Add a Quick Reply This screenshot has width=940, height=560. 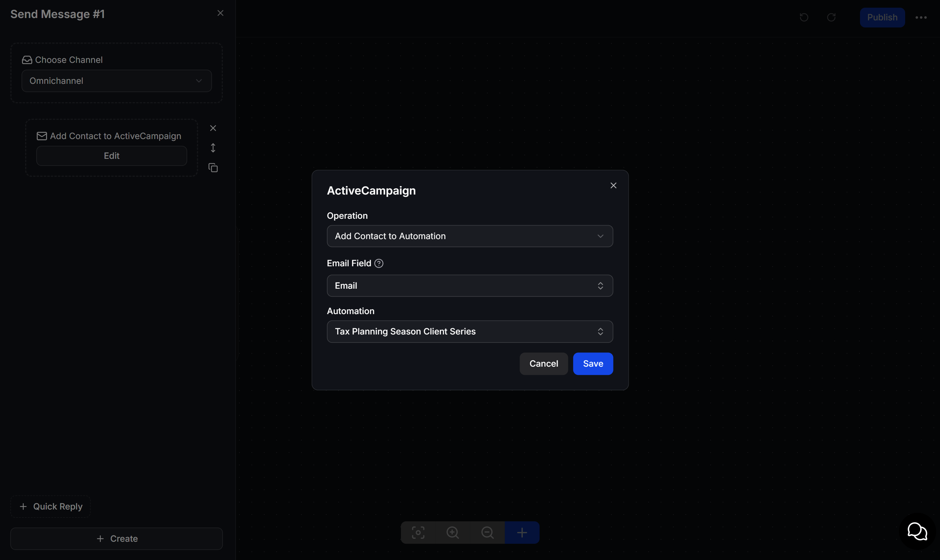[50, 506]
